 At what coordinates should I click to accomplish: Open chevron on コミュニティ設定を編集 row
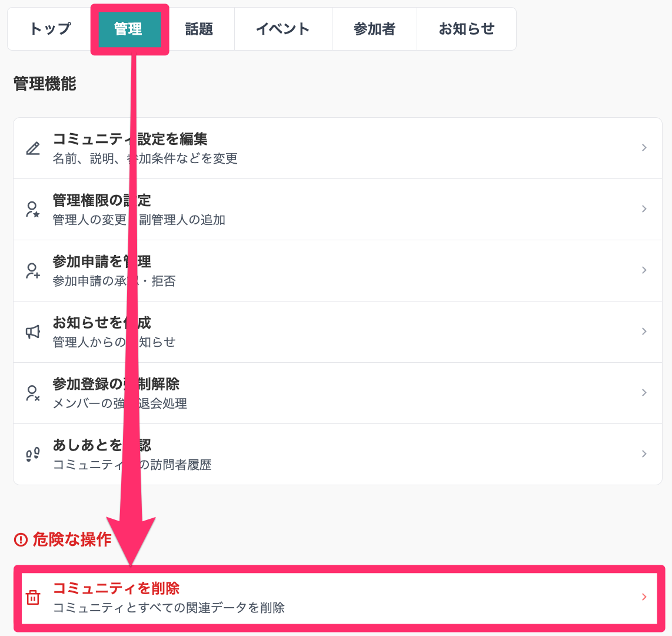point(644,148)
